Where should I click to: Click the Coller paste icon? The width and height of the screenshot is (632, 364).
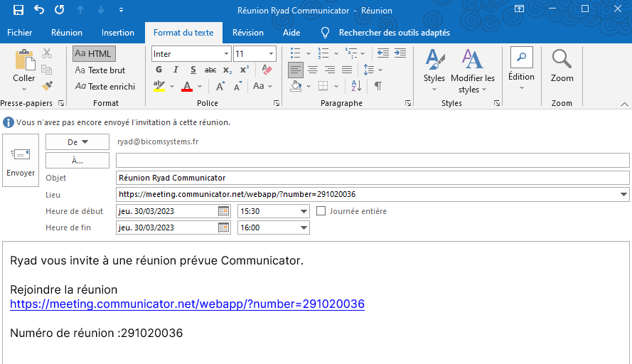(24, 60)
